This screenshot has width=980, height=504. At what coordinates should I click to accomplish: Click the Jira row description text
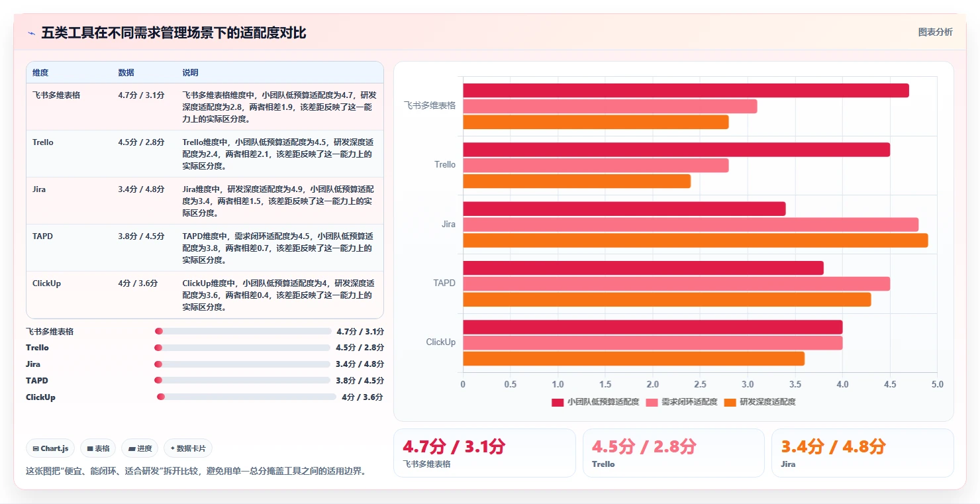click(x=279, y=201)
